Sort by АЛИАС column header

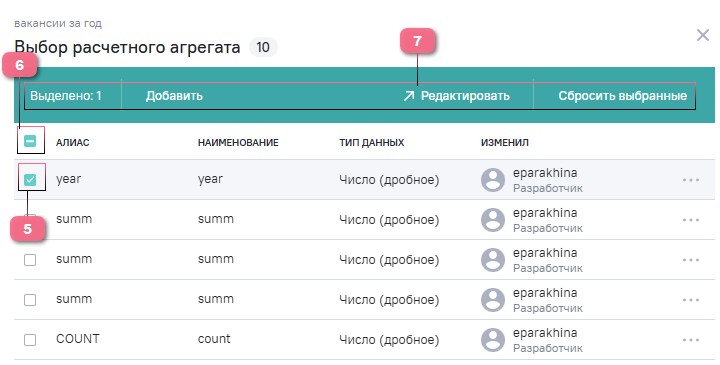73,142
